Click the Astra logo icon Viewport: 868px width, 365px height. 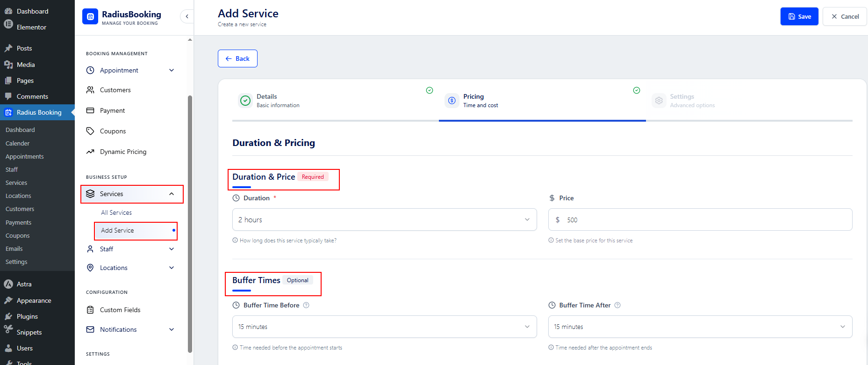[8, 284]
